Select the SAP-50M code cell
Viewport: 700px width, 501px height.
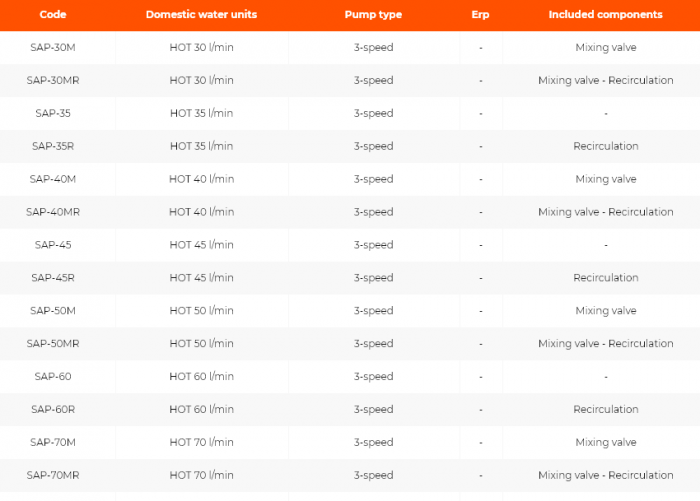click(x=53, y=311)
